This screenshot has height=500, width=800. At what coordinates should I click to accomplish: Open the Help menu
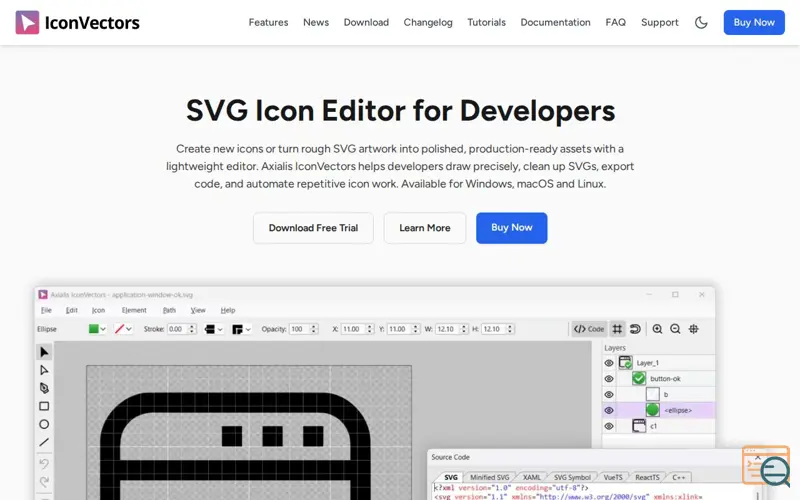pyautogui.click(x=228, y=310)
